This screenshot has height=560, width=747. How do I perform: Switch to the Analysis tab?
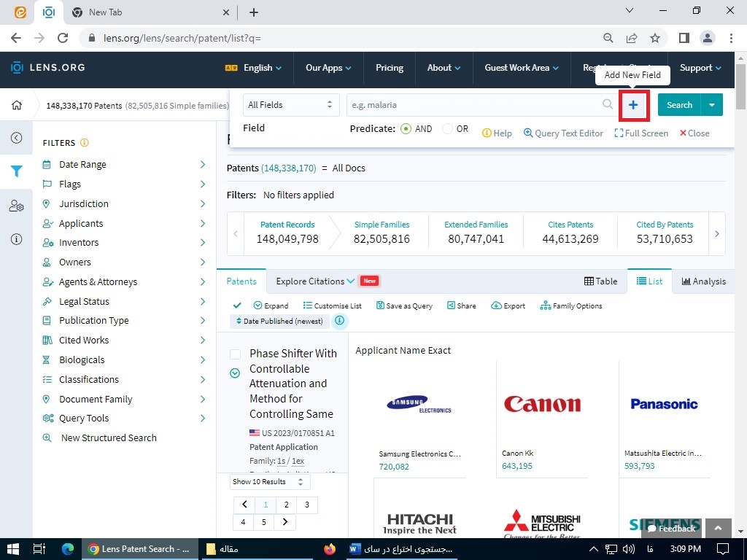coord(703,281)
